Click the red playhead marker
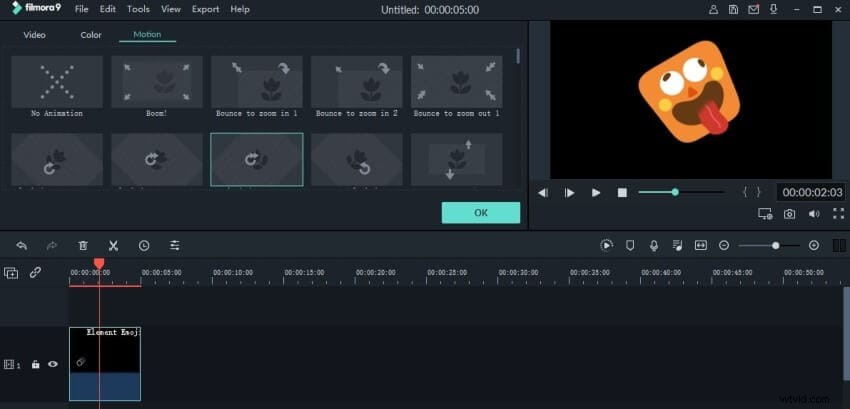This screenshot has width=850, height=409. [x=99, y=264]
